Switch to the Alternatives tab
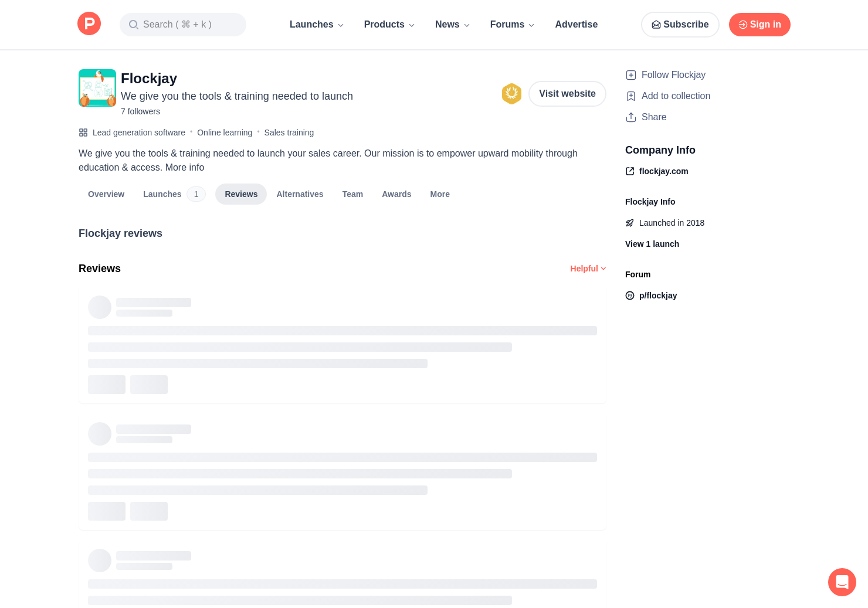This screenshot has width=868, height=608. point(300,194)
